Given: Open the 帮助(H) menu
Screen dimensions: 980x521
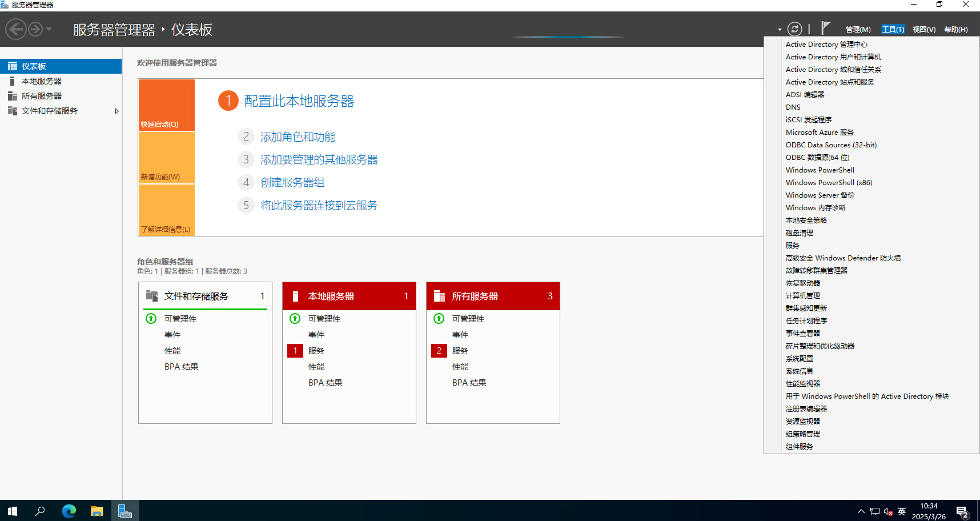Looking at the screenshot, I should [x=956, y=30].
